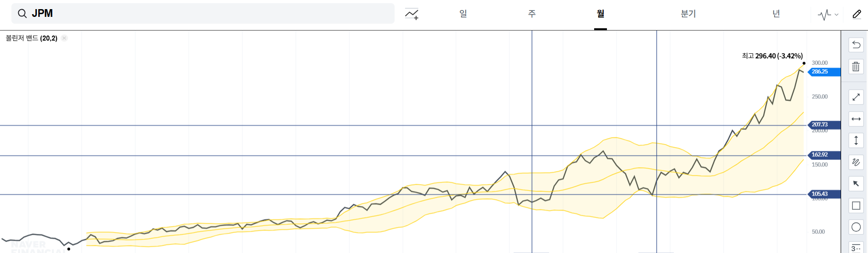Click the 250.00 axis value
The height and width of the screenshot is (253, 868).
click(x=820, y=97)
